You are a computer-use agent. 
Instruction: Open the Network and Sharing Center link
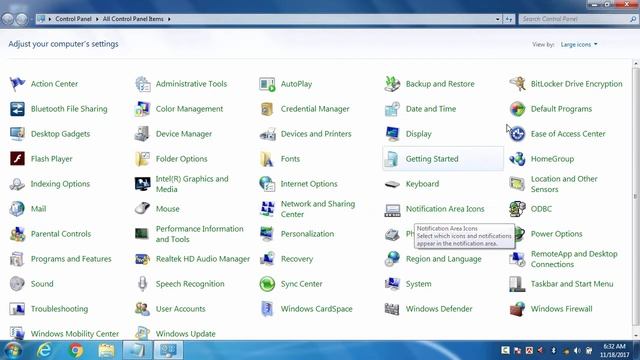point(318,209)
